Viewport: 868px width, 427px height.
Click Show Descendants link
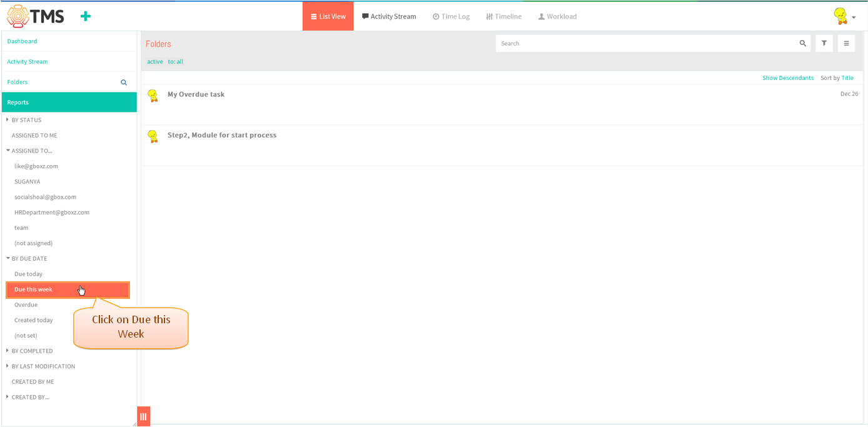[788, 78]
